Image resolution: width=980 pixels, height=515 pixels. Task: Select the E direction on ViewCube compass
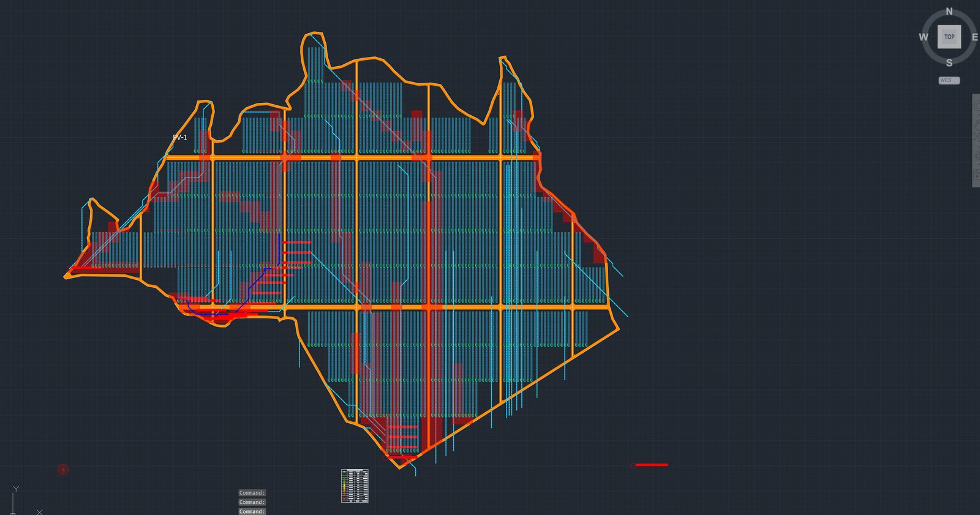pyautogui.click(x=974, y=37)
